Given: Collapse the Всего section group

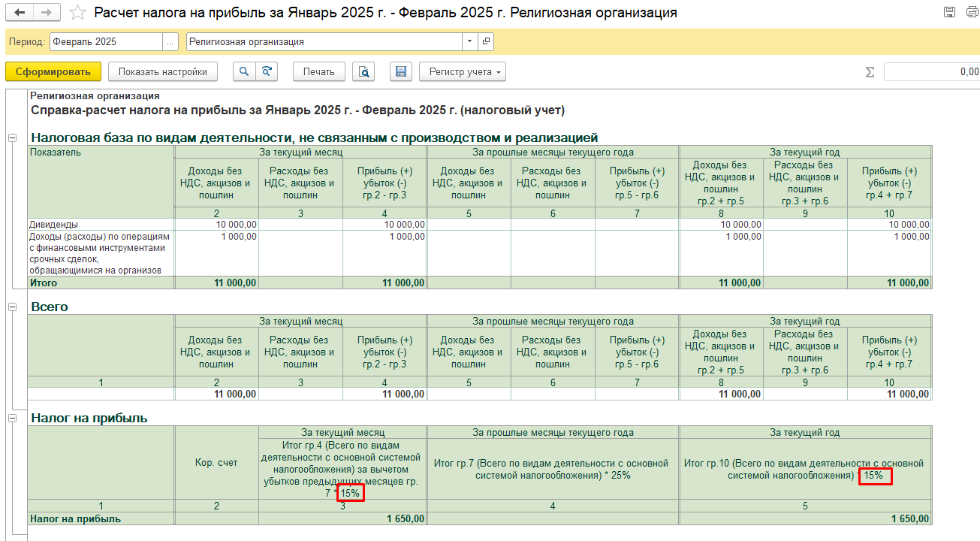Looking at the screenshot, I should tap(12, 307).
